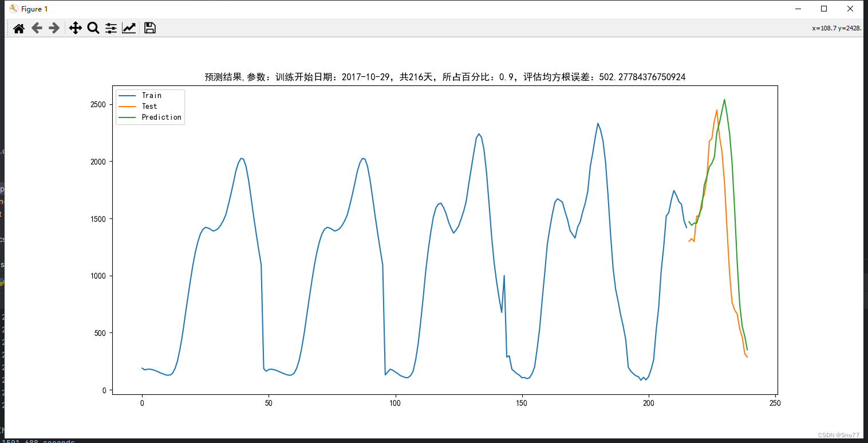Activate the Pan axes tool

76,28
